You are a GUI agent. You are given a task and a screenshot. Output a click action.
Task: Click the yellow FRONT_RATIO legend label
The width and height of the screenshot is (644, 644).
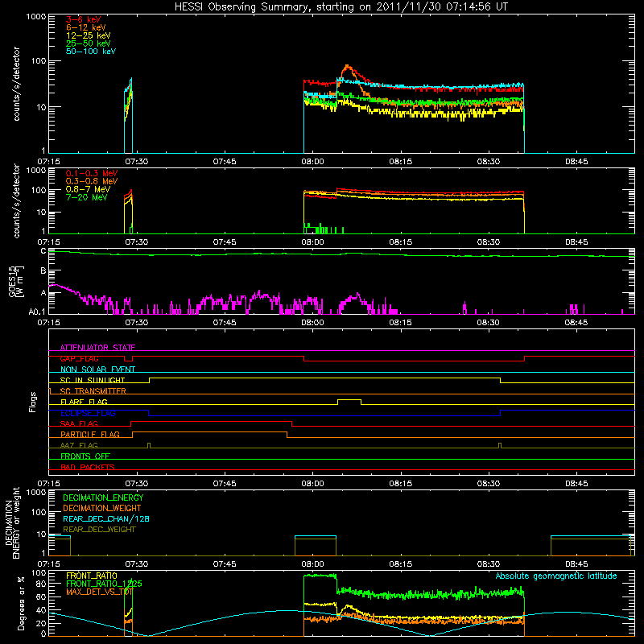click(92, 576)
